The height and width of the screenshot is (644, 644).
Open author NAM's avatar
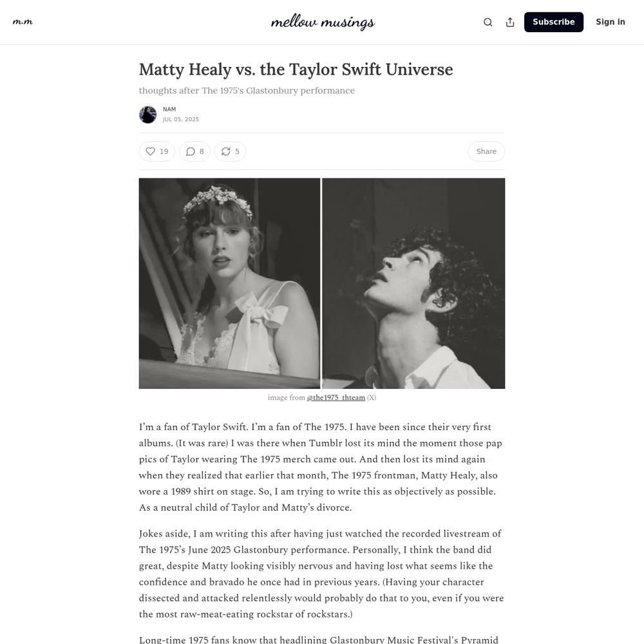click(148, 115)
